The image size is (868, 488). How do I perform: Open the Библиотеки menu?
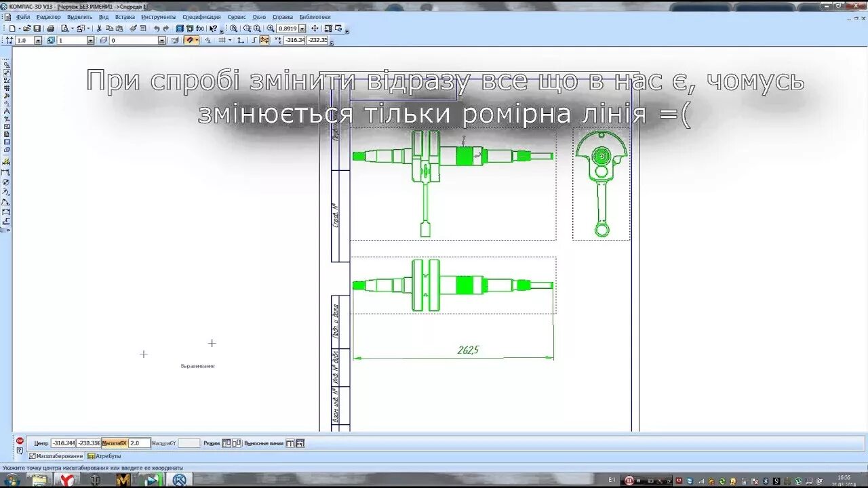(x=315, y=17)
